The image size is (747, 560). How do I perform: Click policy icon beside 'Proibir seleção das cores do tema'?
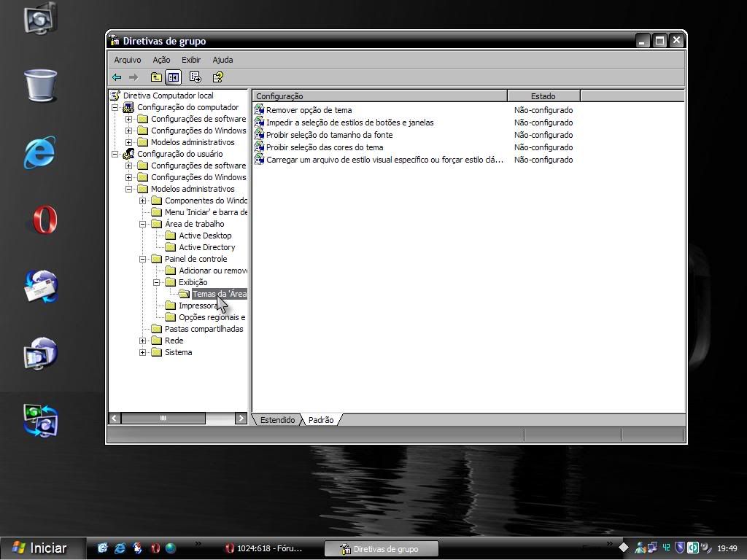259,147
